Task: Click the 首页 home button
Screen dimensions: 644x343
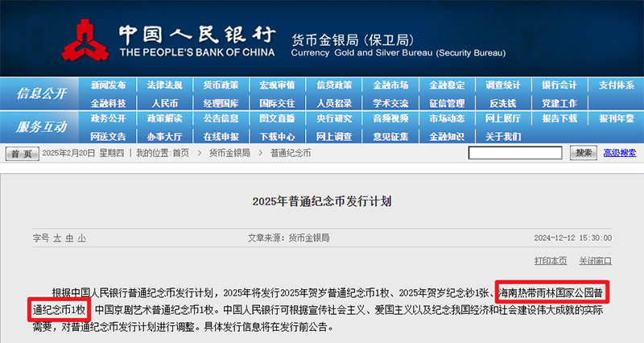Action: click(x=23, y=154)
